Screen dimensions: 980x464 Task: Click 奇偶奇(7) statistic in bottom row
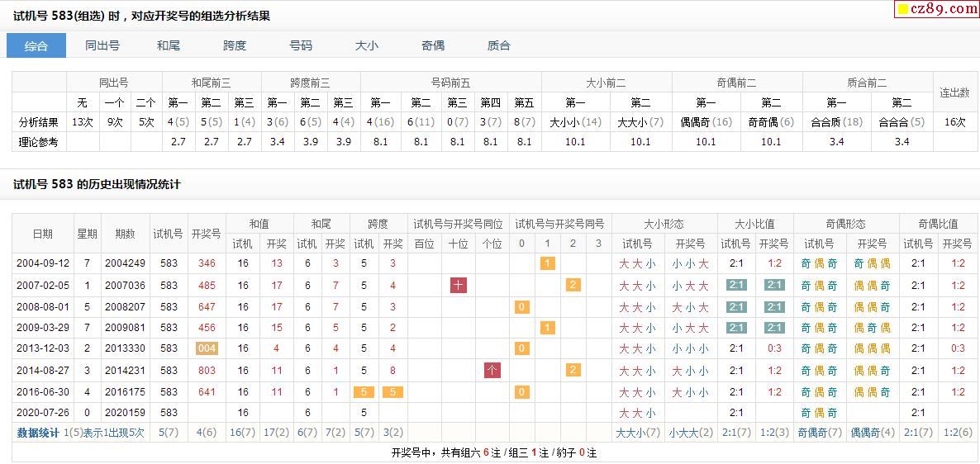[x=820, y=432]
